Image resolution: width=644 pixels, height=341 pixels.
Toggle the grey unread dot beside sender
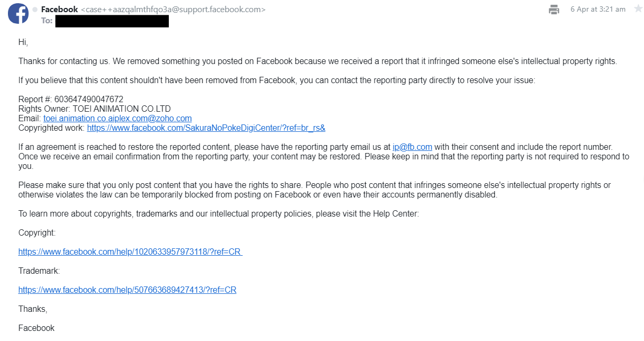(x=35, y=10)
